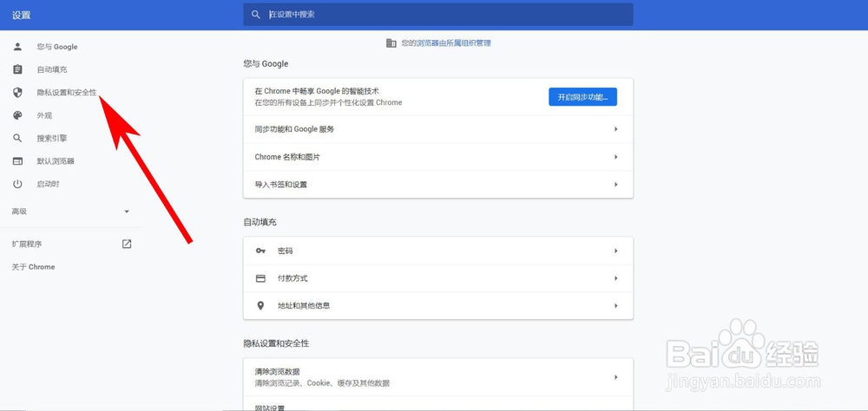Screen dimensions: 868x411
Task: Click the Chrome 名称和图片 label
Action: pos(287,157)
